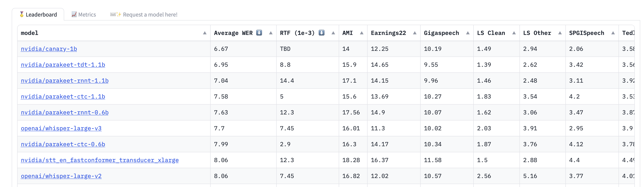This screenshot has height=187, width=644.
Task: Open the openai/whisper-large-v3 link
Action: (61, 128)
